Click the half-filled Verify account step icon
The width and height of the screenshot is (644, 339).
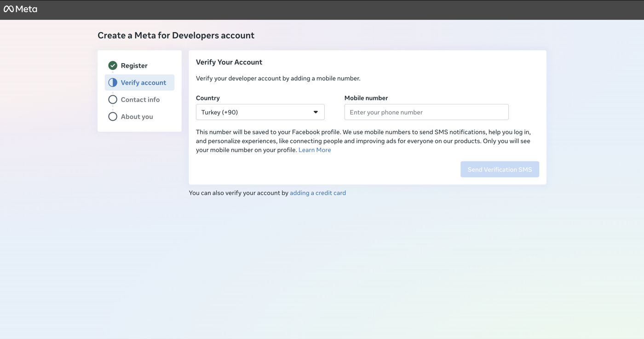pos(113,82)
